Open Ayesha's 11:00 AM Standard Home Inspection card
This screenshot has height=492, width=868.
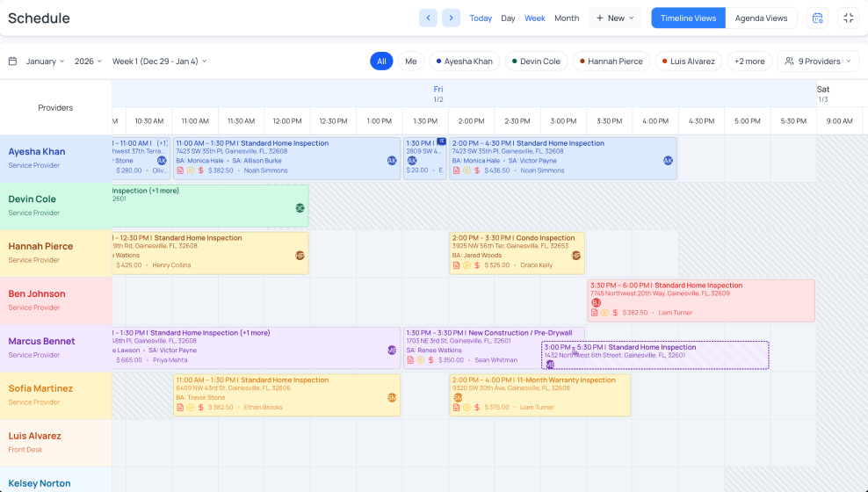(x=286, y=158)
